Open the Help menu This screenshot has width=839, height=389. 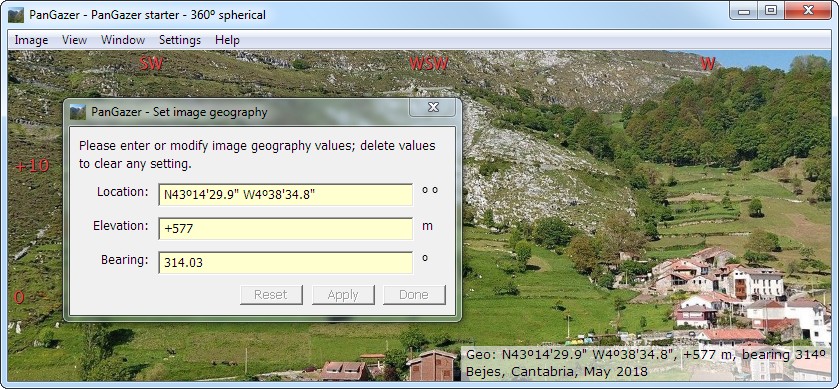coord(227,40)
